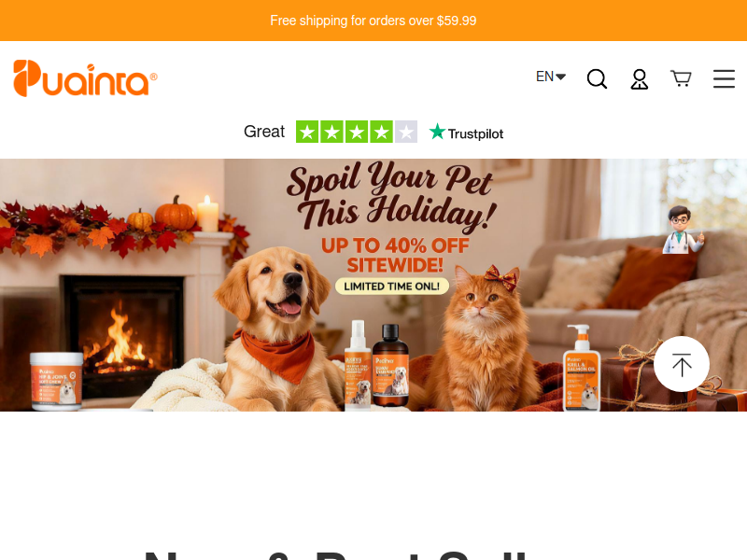
Task: Click the dropdown arrow next to EN
Action: tap(561, 77)
